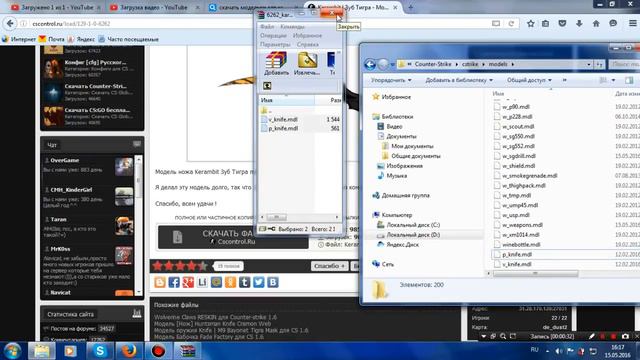Select Сеть in Explorer sidebar

(383, 264)
